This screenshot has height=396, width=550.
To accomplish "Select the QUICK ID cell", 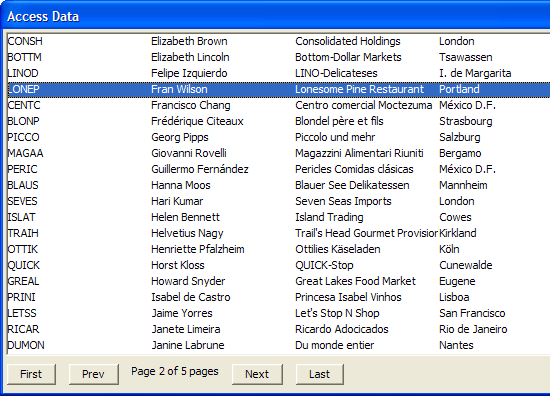I will click(x=24, y=265).
